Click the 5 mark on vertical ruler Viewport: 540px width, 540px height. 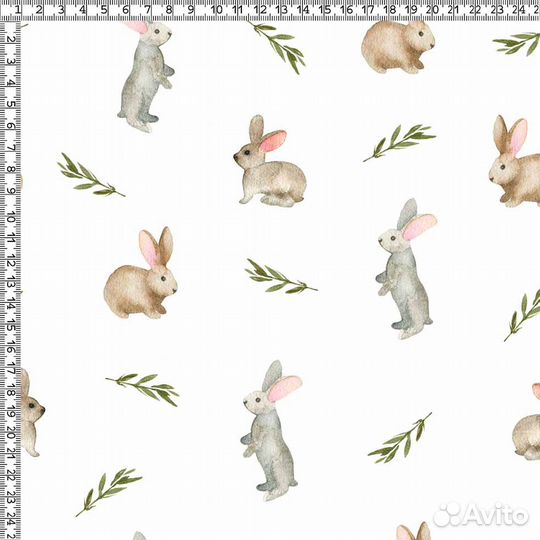pyautogui.click(x=11, y=104)
